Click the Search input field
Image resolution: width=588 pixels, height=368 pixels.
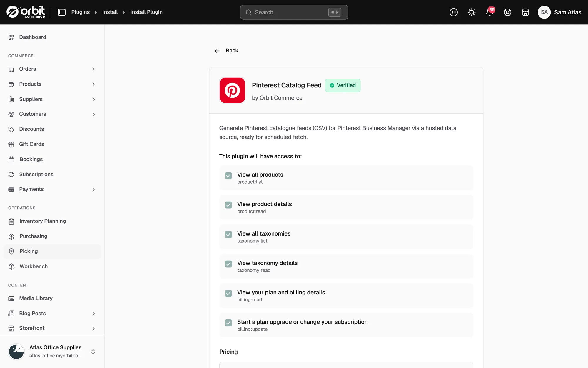click(x=294, y=12)
